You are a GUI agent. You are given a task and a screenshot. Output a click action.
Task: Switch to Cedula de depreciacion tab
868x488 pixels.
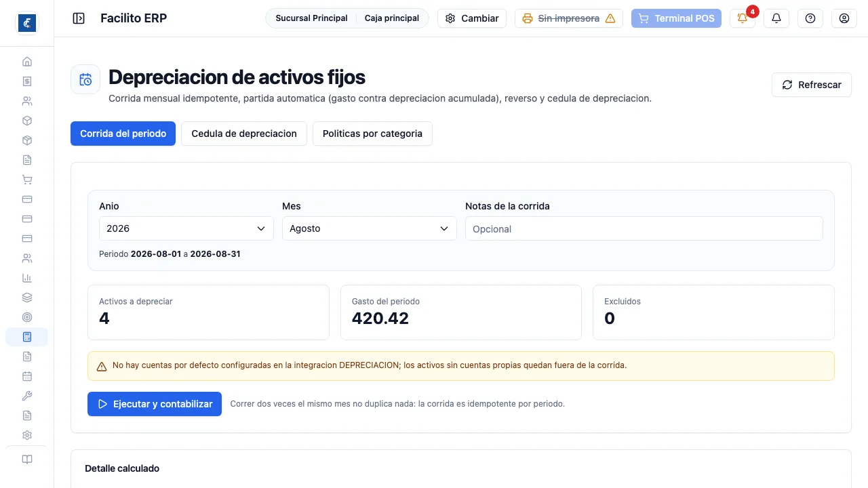point(244,134)
